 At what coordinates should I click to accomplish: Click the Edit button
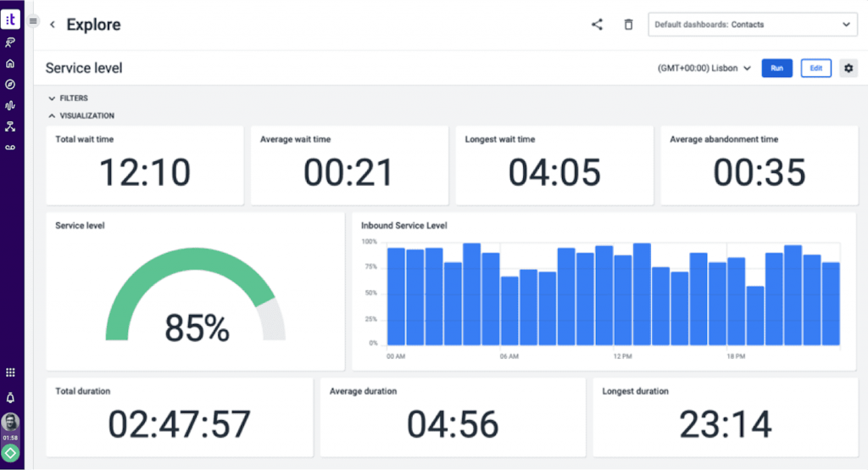click(815, 68)
